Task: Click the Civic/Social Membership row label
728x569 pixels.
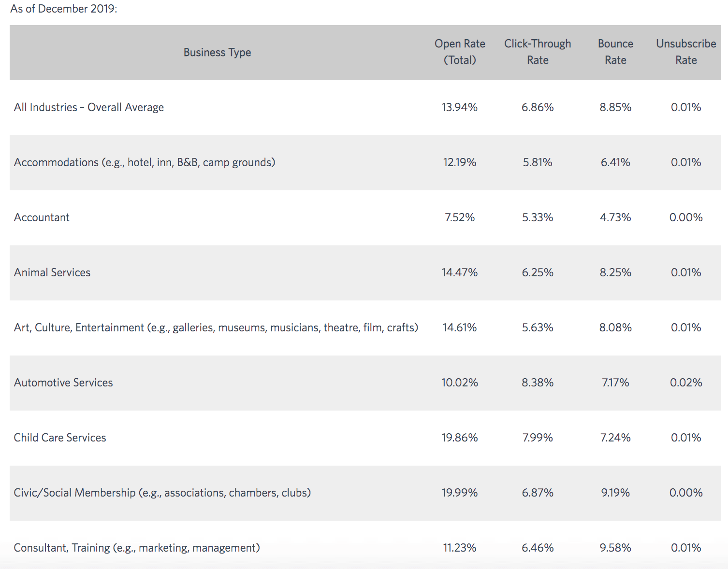Action: click(162, 493)
